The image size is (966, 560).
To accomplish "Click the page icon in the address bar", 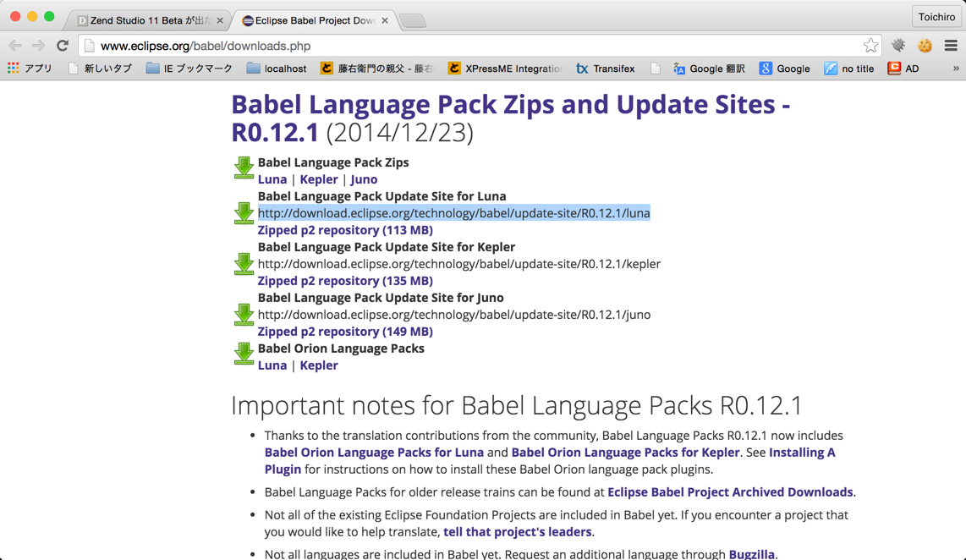I will (x=90, y=46).
